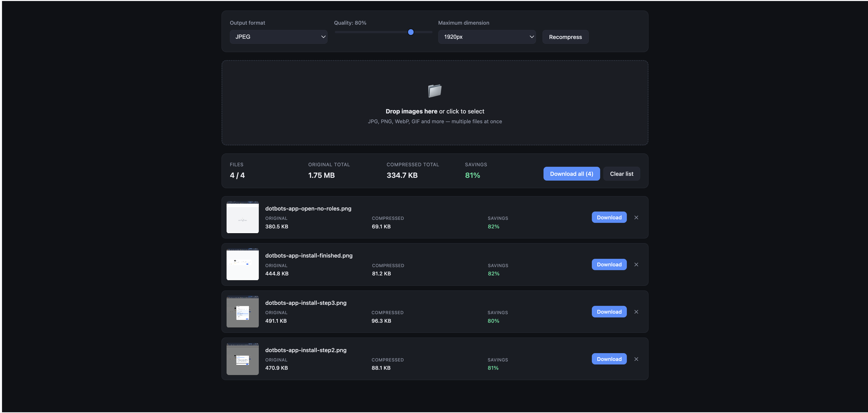Click original size '444.8 KB'

[x=276, y=274]
